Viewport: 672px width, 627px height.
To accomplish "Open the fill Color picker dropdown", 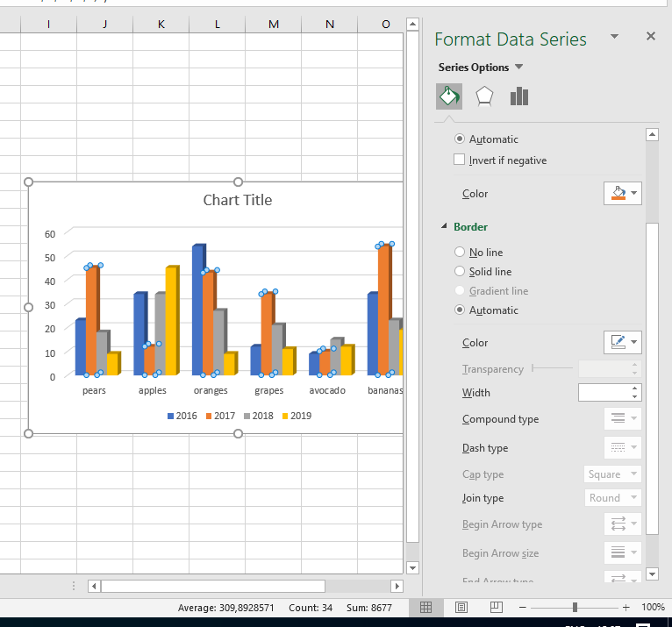I will (623, 194).
